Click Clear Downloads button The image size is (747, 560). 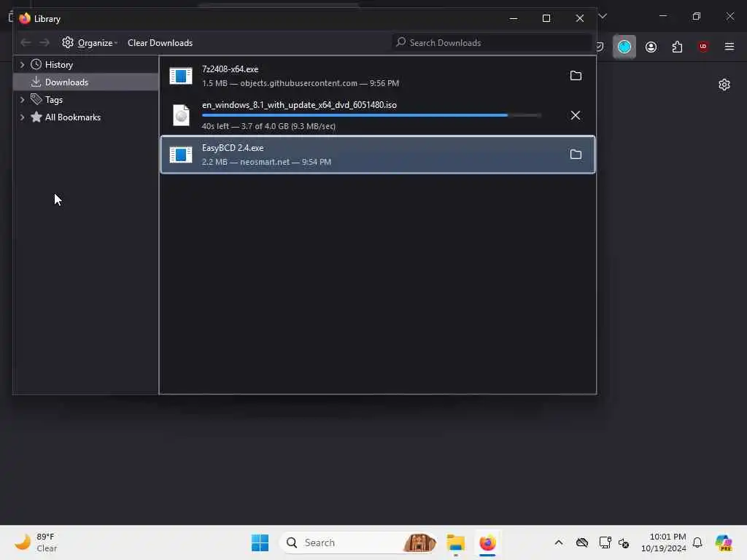click(x=160, y=43)
